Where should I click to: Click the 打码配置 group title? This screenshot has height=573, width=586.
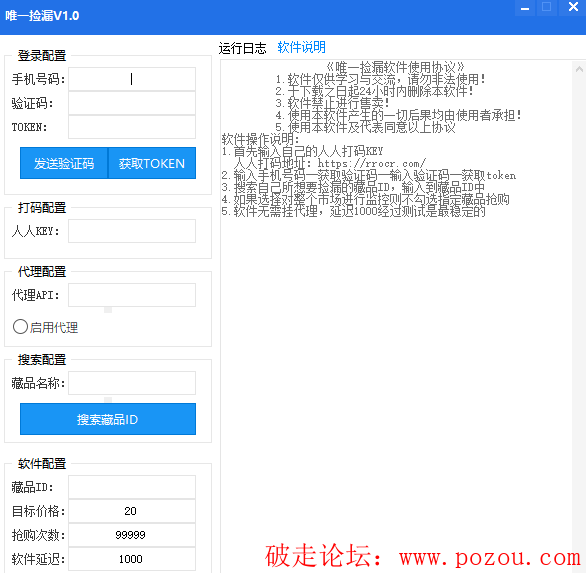pos(42,208)
